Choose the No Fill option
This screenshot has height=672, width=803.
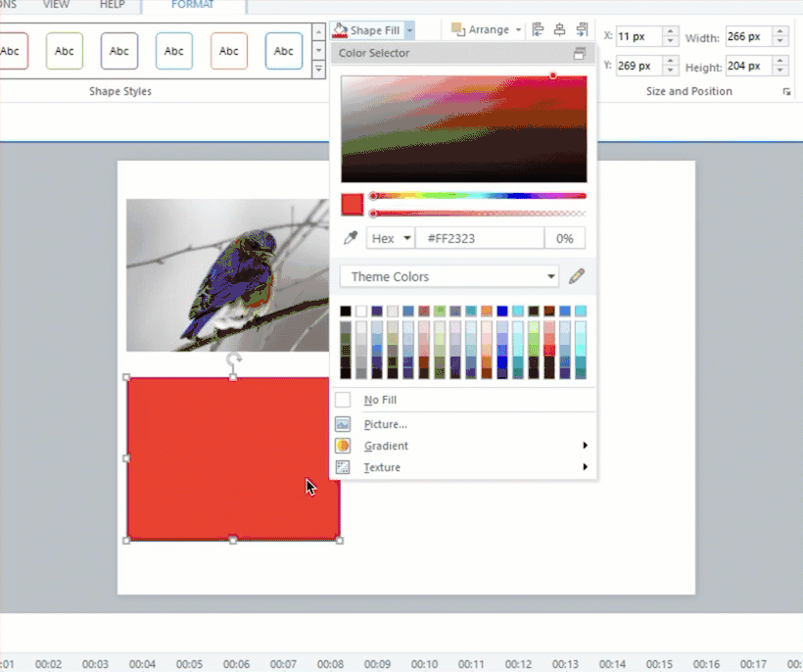380,400
